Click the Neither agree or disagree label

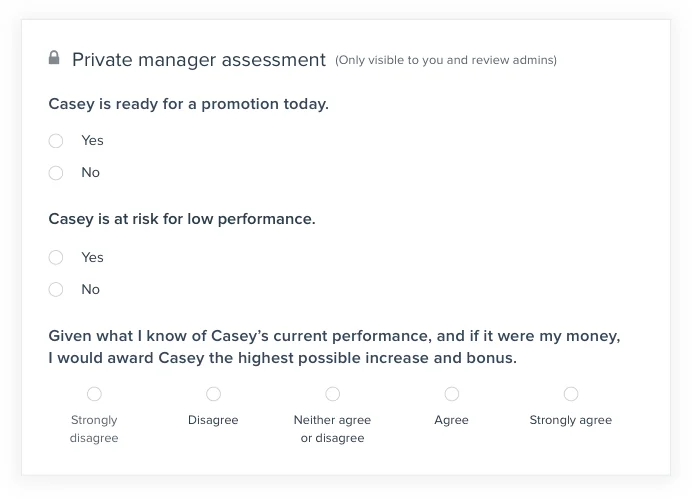coord(333,429)
